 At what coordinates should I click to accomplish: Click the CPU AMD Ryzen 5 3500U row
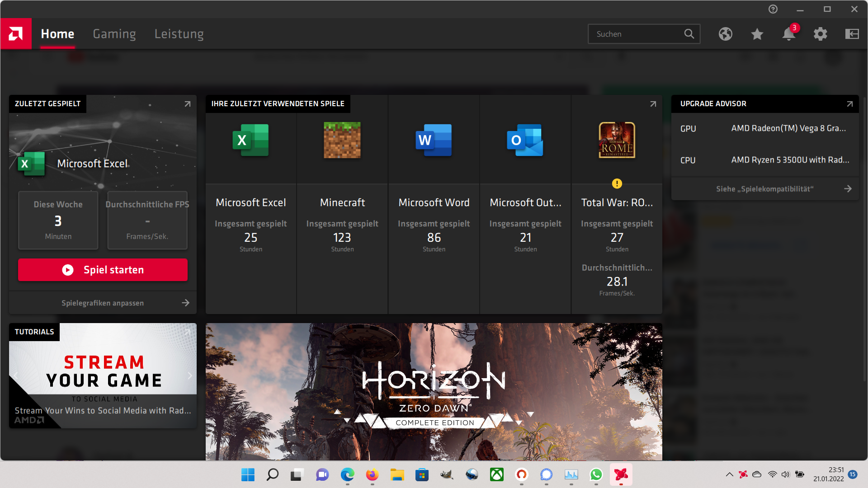coord(765,160)
